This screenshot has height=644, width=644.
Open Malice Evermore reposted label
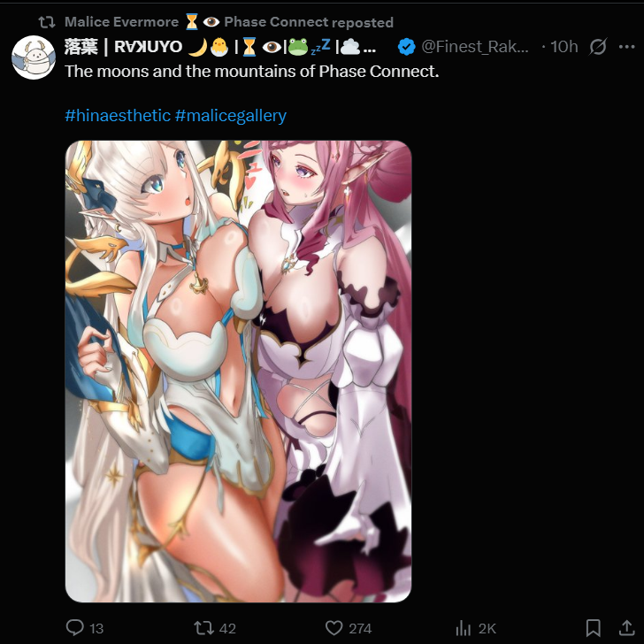click(x=229, y=22)
